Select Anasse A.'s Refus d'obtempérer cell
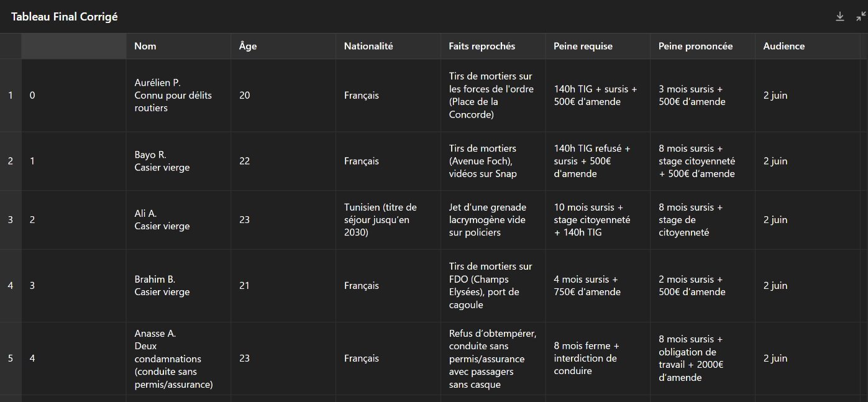 coord(493,358)
